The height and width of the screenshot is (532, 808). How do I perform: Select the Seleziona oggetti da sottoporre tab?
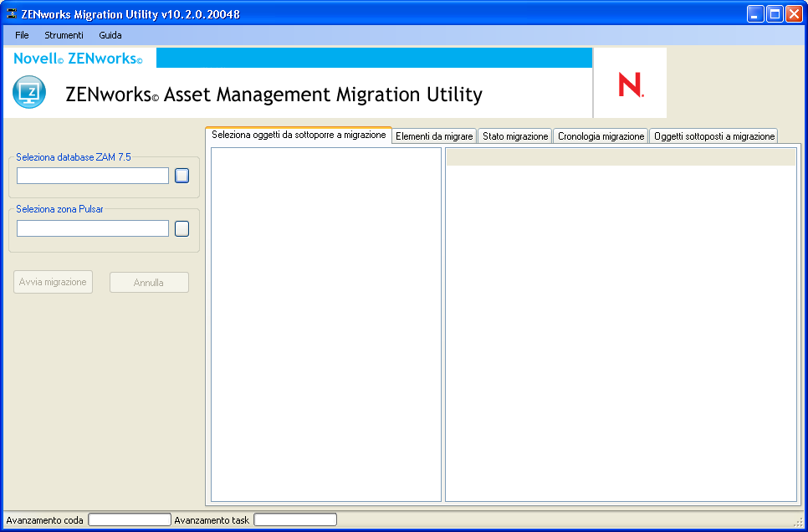click(x=299, y=135)
